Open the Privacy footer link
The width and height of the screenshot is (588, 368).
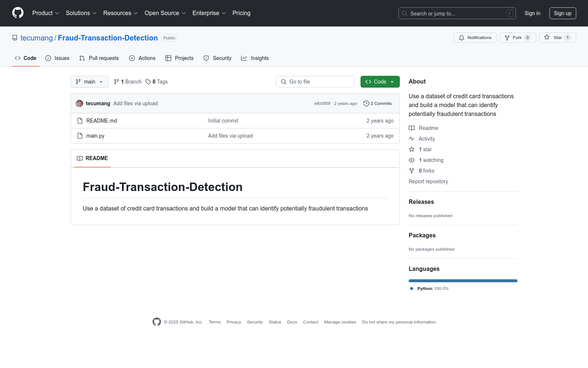point(234,322)
